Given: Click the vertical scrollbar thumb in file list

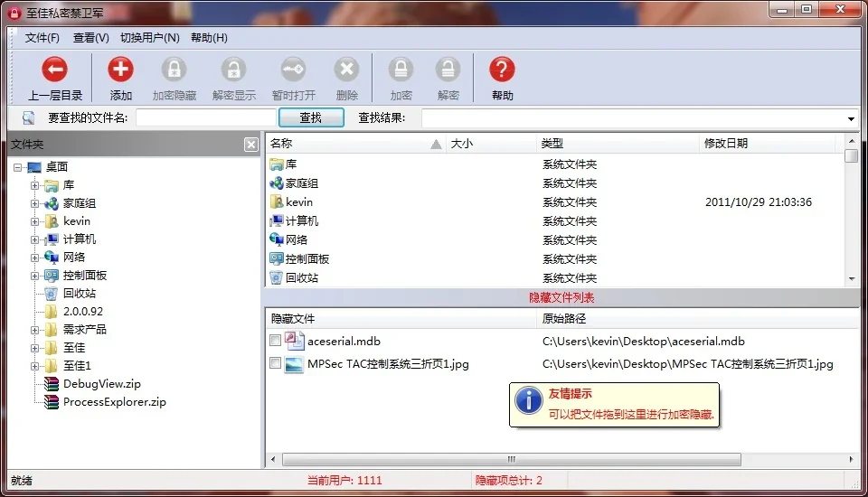Looking at the screenshot, I should pos(852,155).
